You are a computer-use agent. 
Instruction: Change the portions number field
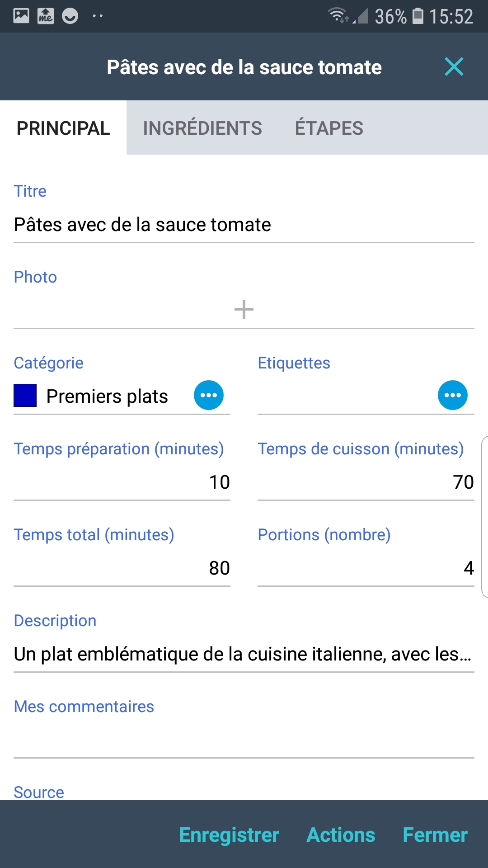pyautogui.click(x=366, y=568)
